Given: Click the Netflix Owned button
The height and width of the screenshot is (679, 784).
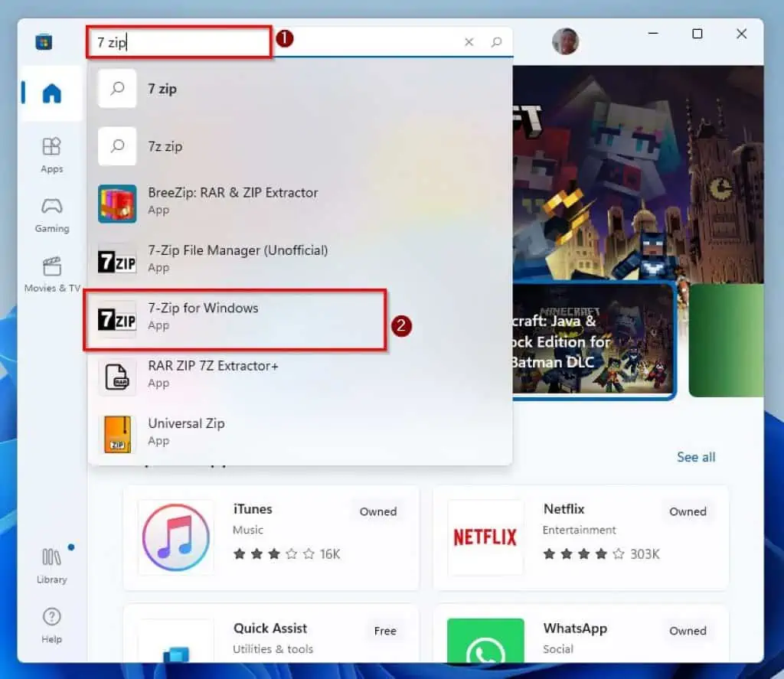Looking at the screenshot, I should tap(688, 511).
